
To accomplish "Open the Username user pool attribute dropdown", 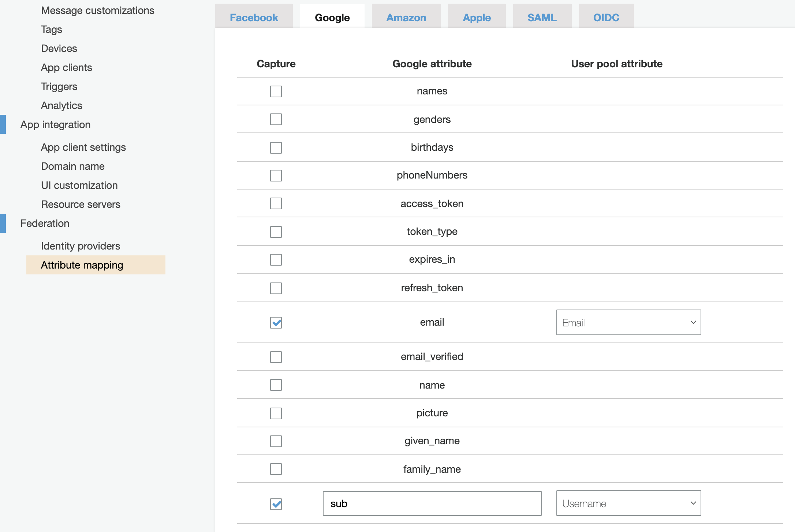I will pos(628,503).
